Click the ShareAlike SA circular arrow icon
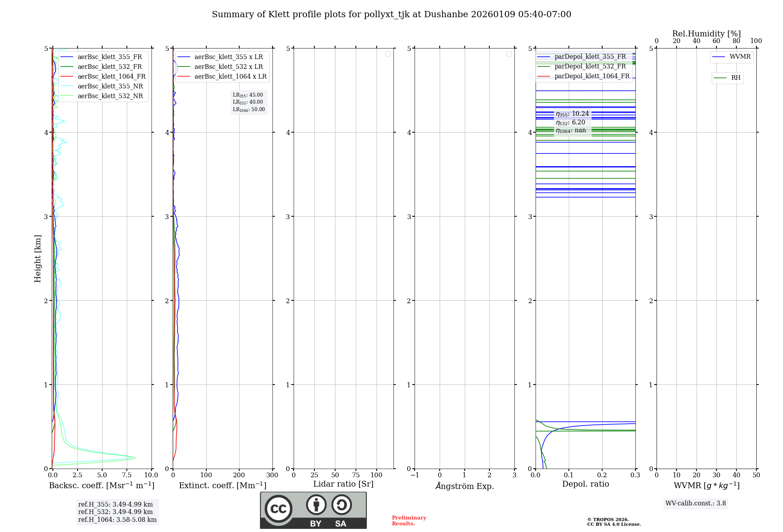Screen dimensions: 783x532 (x=341, y=505)
